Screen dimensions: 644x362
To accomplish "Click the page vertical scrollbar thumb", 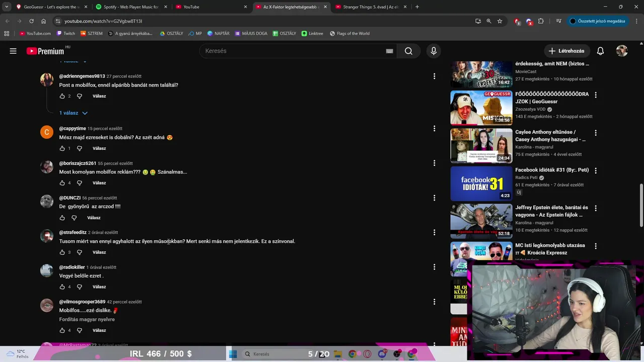I will point(641,206).
